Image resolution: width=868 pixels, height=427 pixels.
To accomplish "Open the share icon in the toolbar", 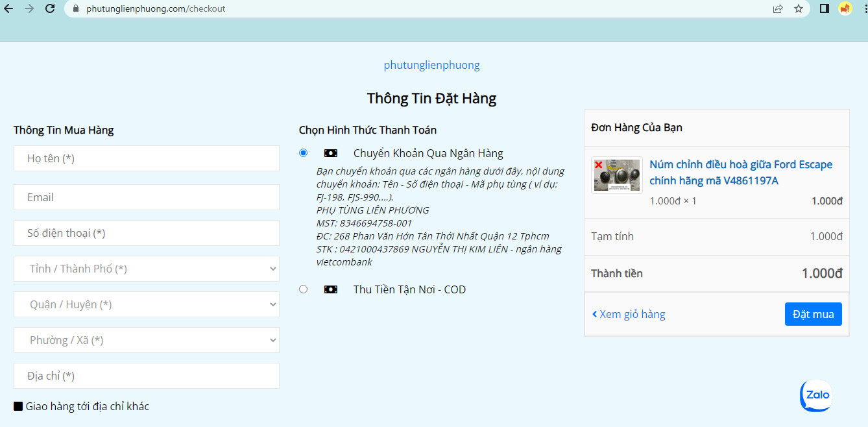I will (777, 8).
